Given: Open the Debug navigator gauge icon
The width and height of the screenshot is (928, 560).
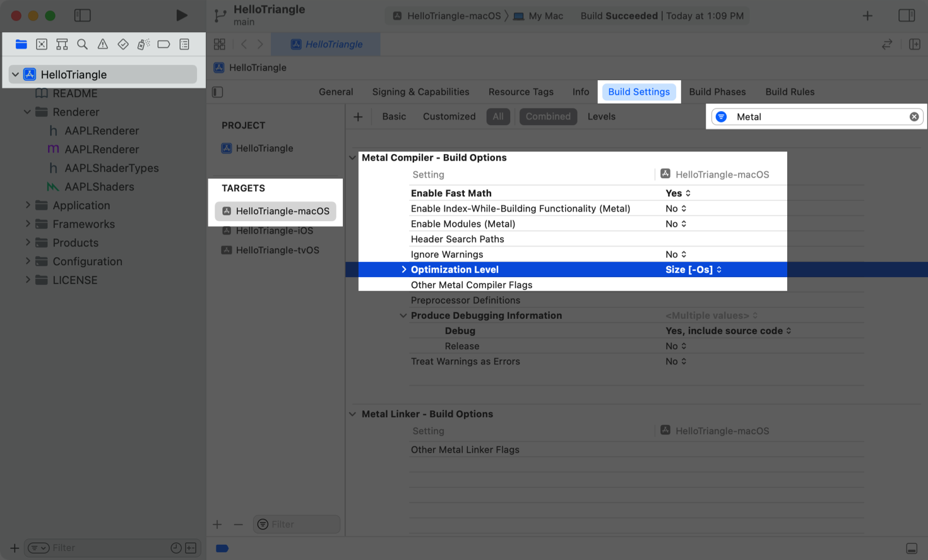Looking at the screenshot, I should click(x=143, y=44).
